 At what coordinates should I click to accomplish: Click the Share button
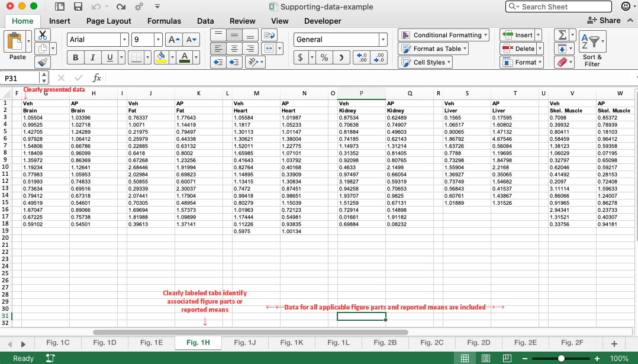click(604, 20)
